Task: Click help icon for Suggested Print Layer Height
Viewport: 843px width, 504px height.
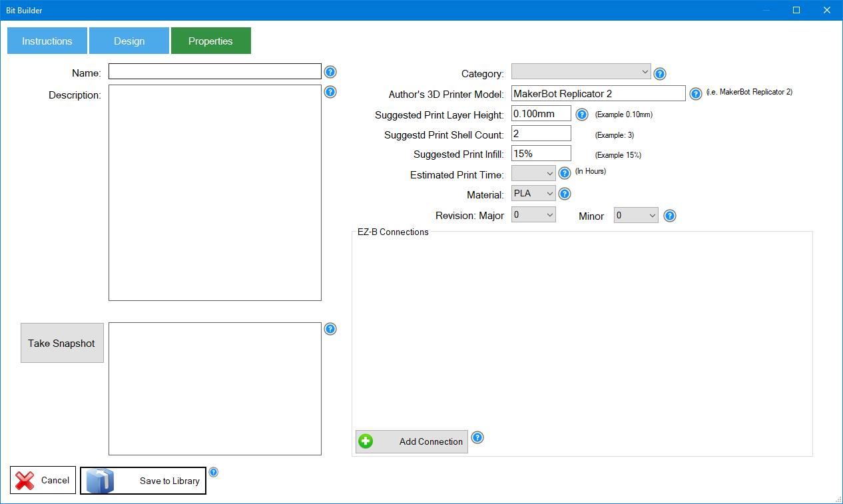Action: [581, 115]
